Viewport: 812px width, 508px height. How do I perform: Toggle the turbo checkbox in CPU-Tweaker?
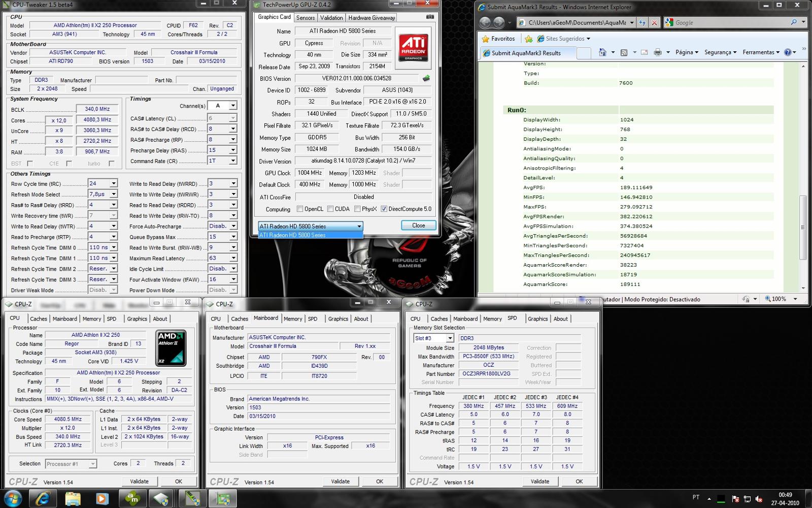pyautogui.click(x=112, y=164)
